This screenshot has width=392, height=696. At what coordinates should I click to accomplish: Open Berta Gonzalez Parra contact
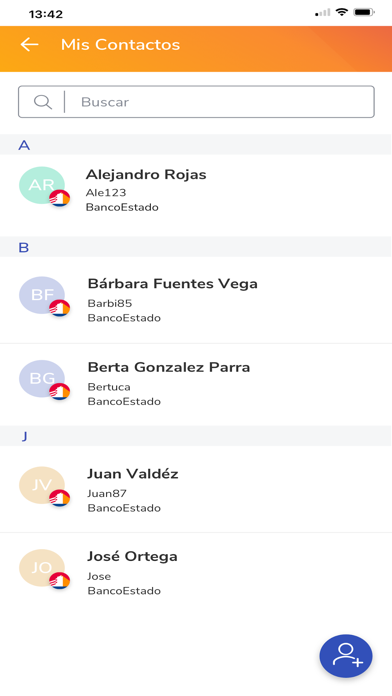click(196, 384)
